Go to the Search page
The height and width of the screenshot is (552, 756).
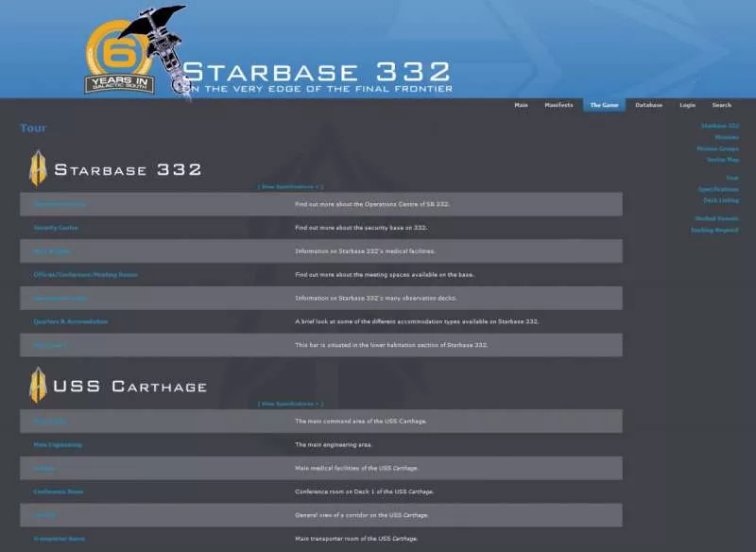[x=721, y=105]
